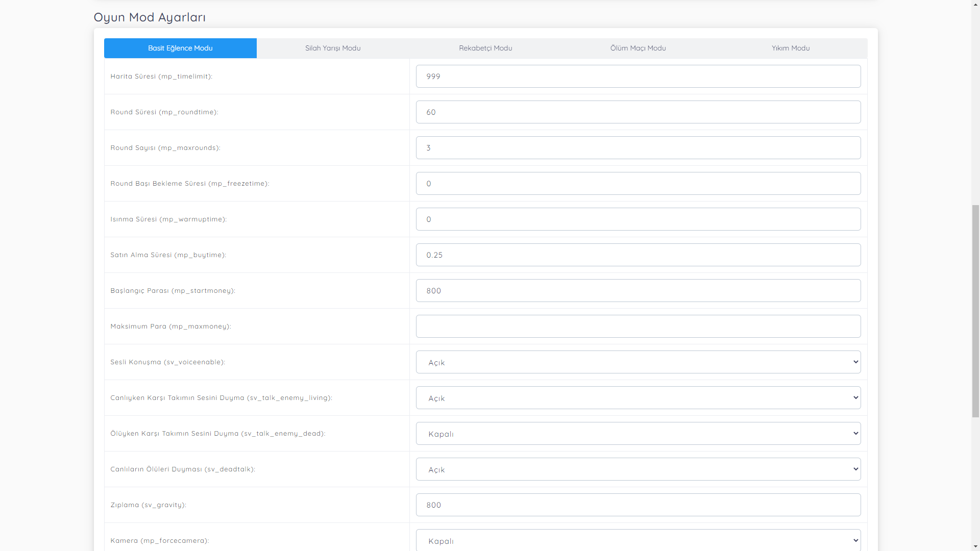Viewport: 980px width, 551px height.
Task: Click the mp_startmoney input field
Action: [x=638, y=290]
